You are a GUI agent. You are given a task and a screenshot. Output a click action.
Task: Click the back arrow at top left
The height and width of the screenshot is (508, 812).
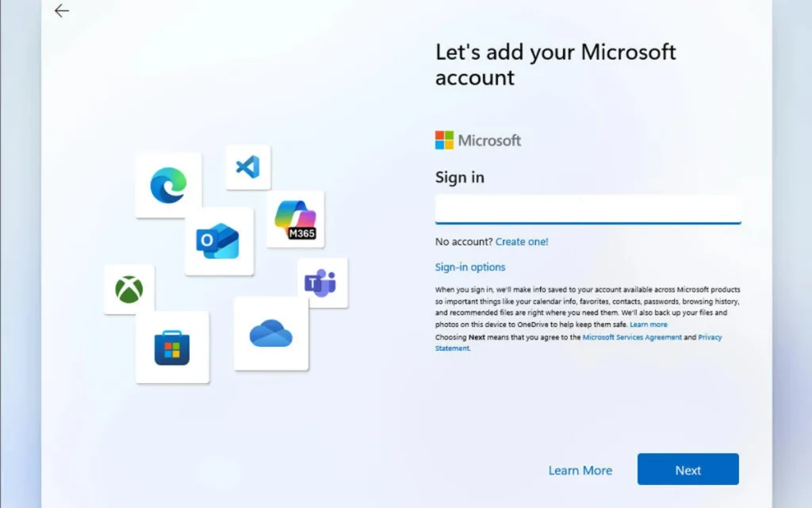click(x=61, y=11)
